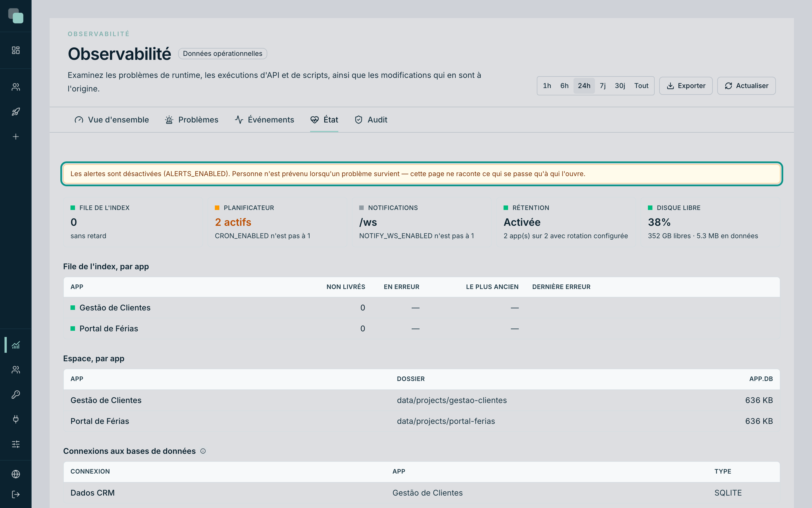Click the Actualiser button
This screenshot has width=812, height=508.
click(747, 86)
